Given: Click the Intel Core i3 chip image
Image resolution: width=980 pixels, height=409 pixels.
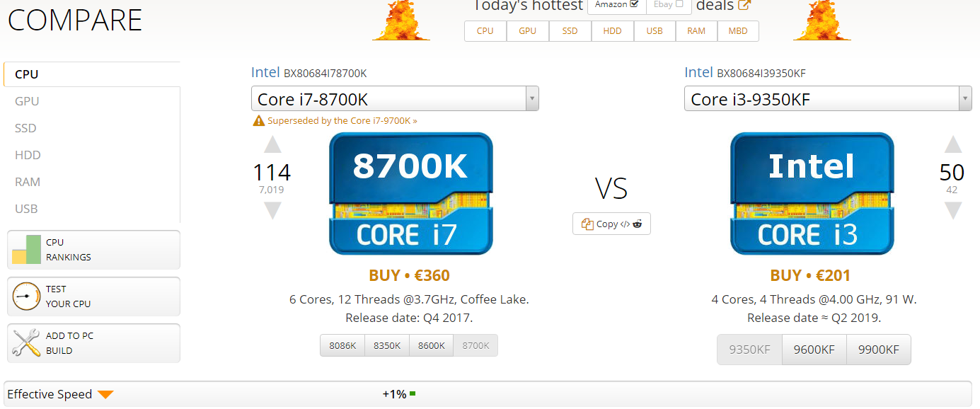Looking at the screenshot, I should [x=812, y=193].
